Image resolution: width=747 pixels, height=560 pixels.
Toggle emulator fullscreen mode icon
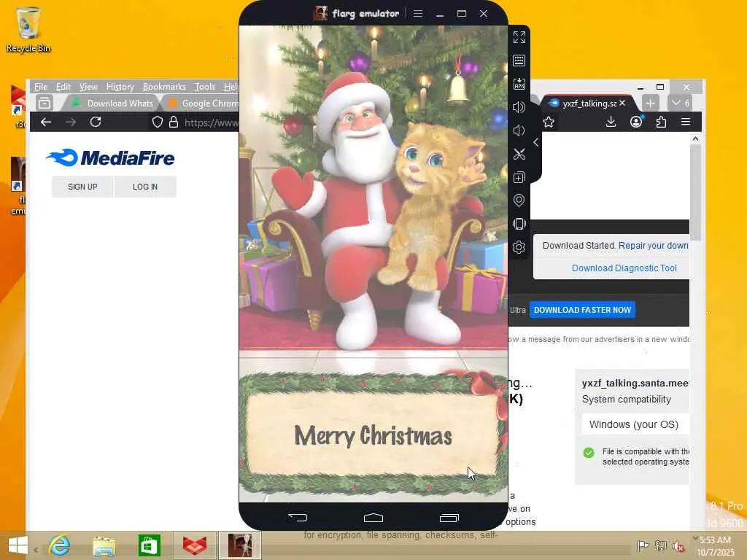519,37
